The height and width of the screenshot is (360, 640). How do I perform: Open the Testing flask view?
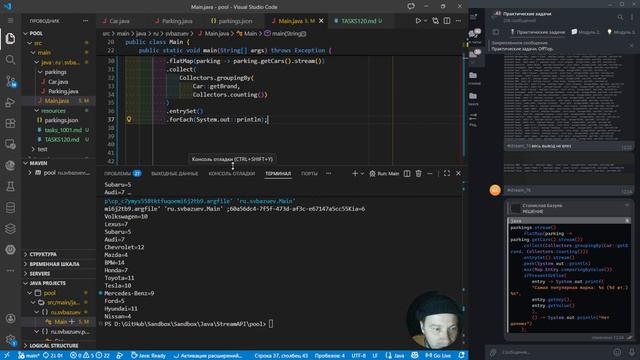[10, 187]
